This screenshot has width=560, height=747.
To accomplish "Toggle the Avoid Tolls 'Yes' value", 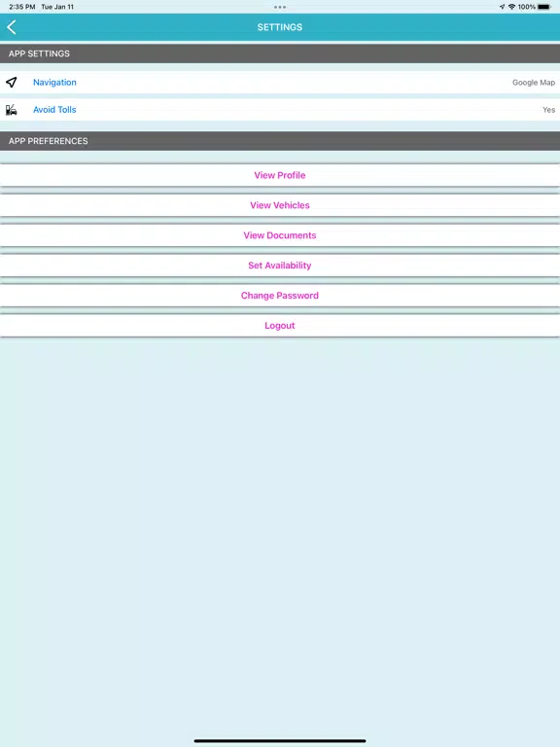I will point(548,110).
